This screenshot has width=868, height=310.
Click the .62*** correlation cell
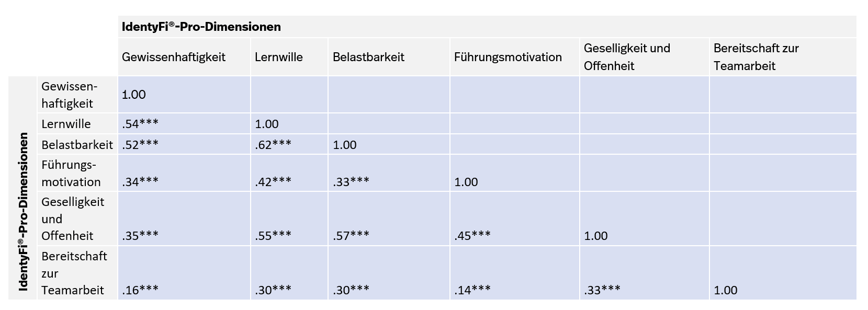pos(273,145)
